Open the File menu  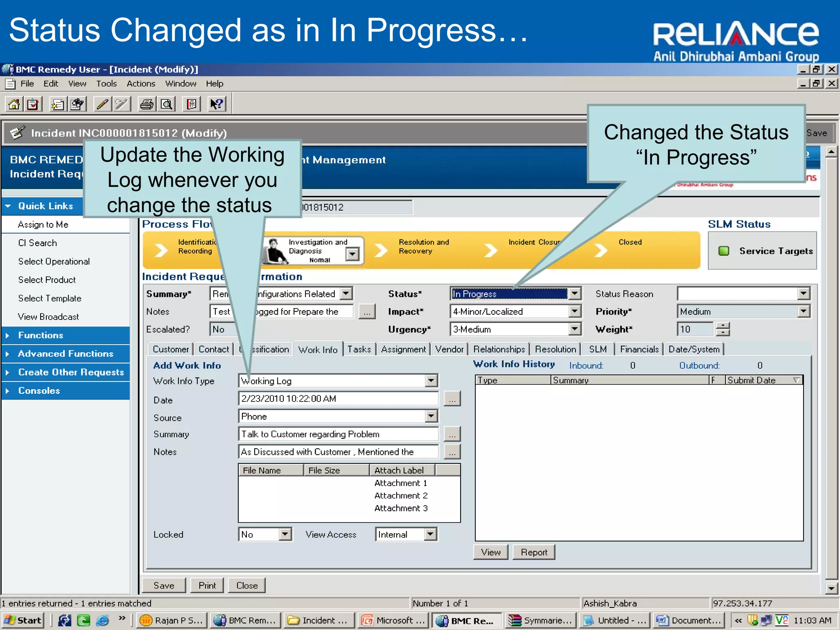(27, 84)
